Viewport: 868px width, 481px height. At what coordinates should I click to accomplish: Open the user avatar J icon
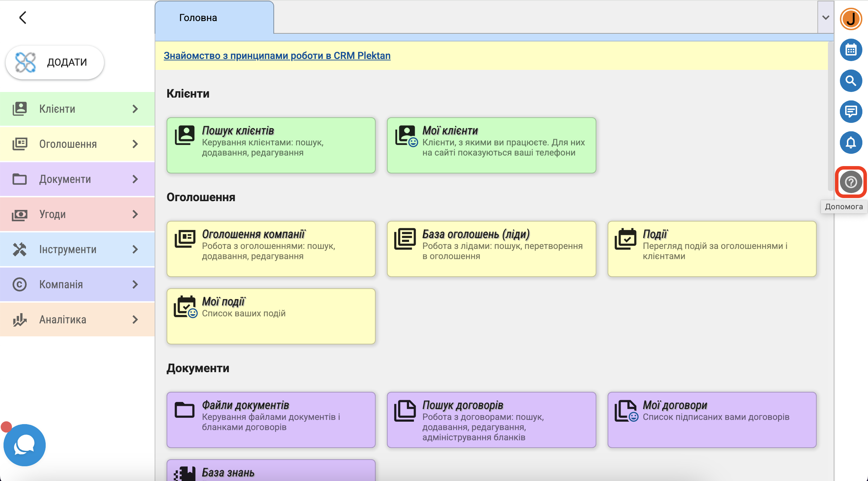tap(851, 19)
